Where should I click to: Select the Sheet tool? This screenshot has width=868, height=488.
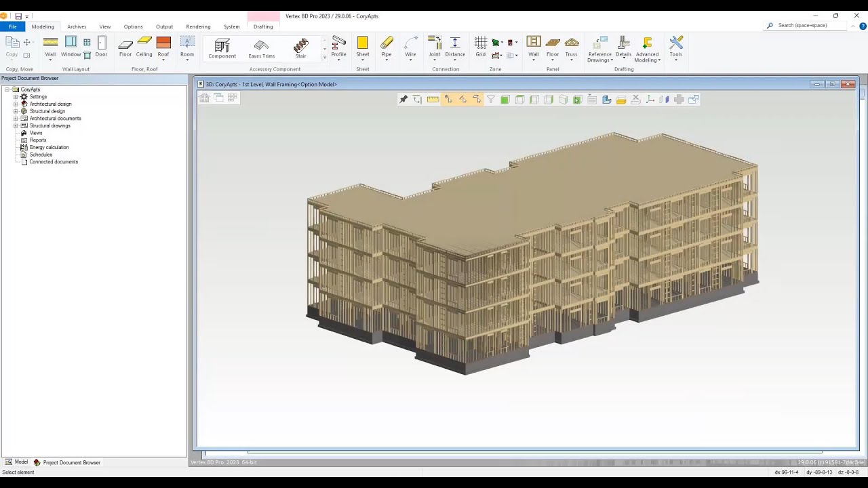point(363,46)
